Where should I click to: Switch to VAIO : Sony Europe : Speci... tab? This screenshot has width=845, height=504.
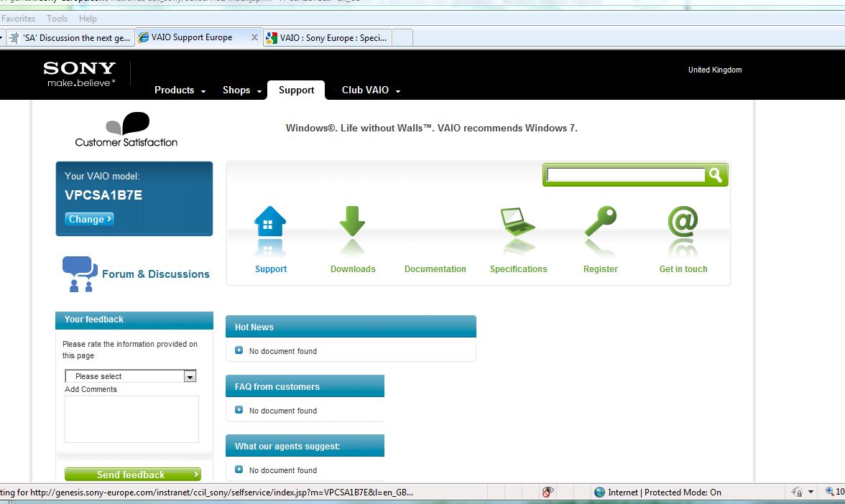[x=327, y=37]
